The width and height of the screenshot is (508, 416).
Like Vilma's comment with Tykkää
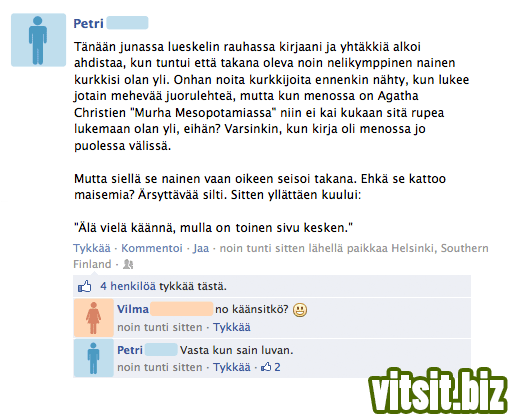(x=232, y=327)
